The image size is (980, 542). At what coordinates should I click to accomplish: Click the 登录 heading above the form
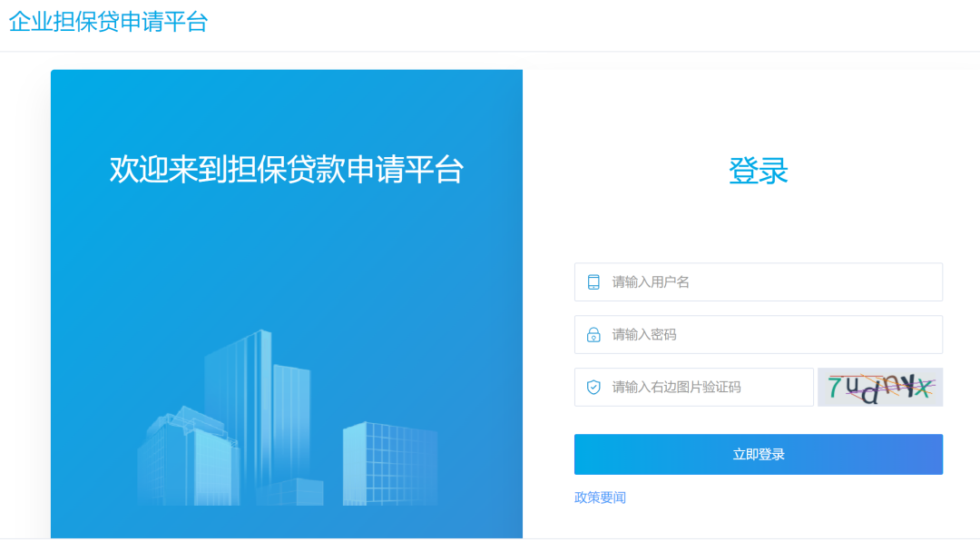758,171
